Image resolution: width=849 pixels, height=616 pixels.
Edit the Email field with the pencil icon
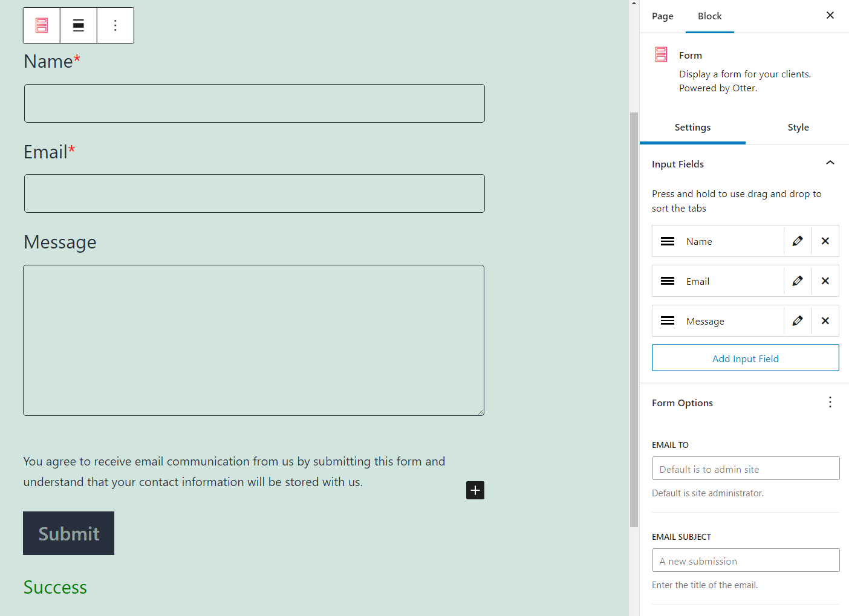(x=797, y=280)
